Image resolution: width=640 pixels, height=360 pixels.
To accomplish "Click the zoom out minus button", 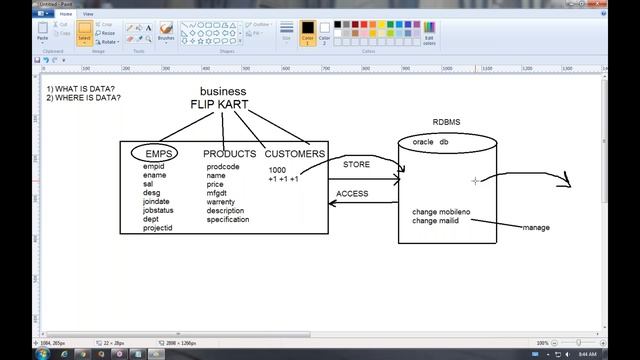I will point(554,343).
